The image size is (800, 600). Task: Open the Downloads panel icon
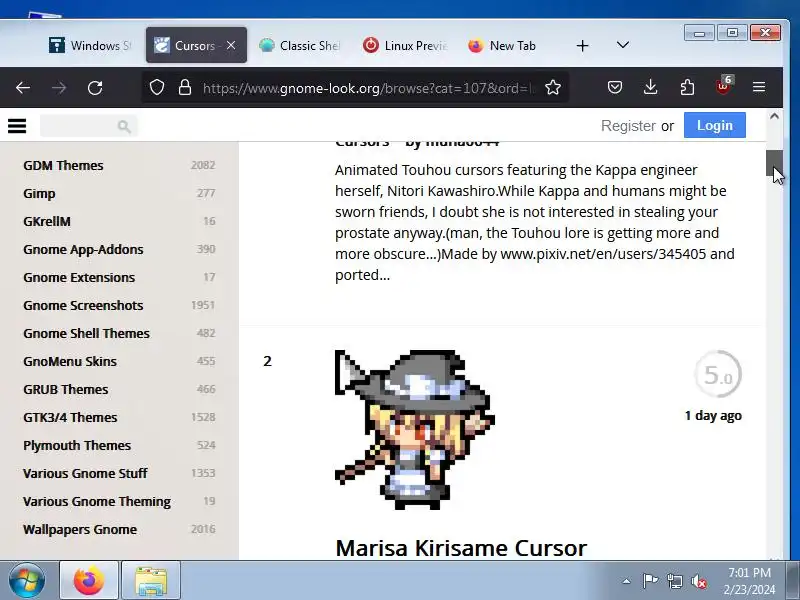[x=651, y=88]
